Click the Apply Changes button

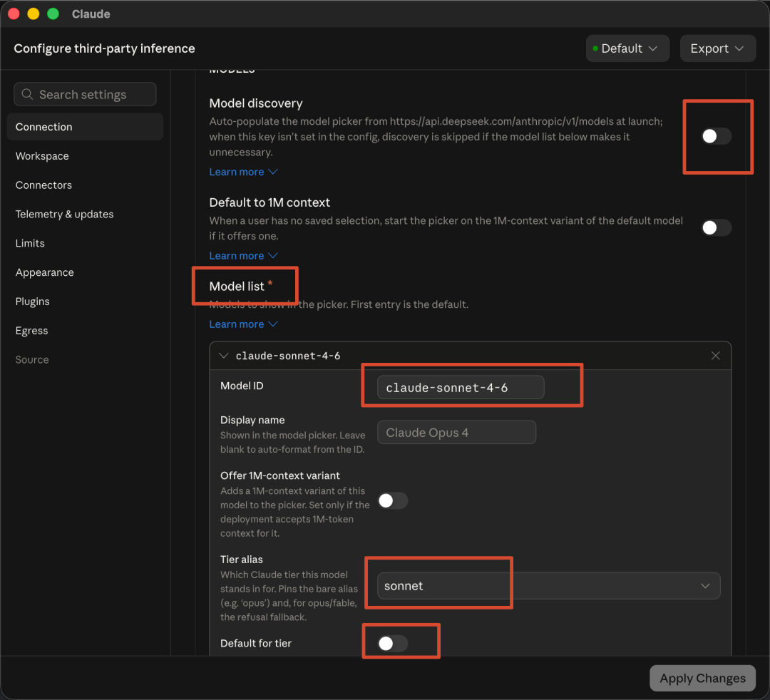click(702, 678)
